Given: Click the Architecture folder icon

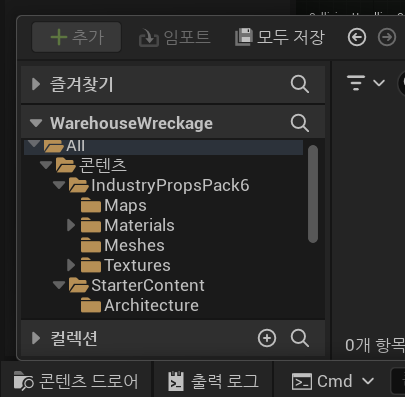Looking at the screenshot, I should click(91, 305).
